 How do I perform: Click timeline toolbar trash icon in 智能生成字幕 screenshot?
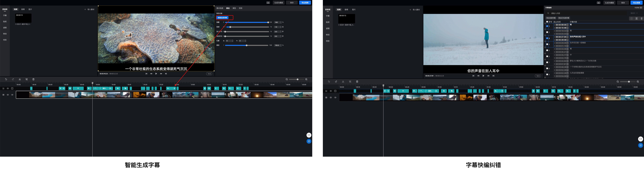[x=33, y=79]
